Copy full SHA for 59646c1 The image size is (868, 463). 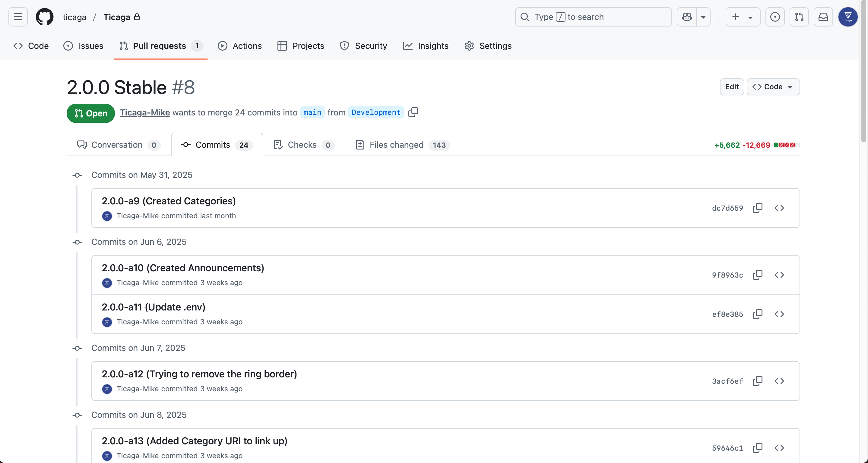[758, 448]
